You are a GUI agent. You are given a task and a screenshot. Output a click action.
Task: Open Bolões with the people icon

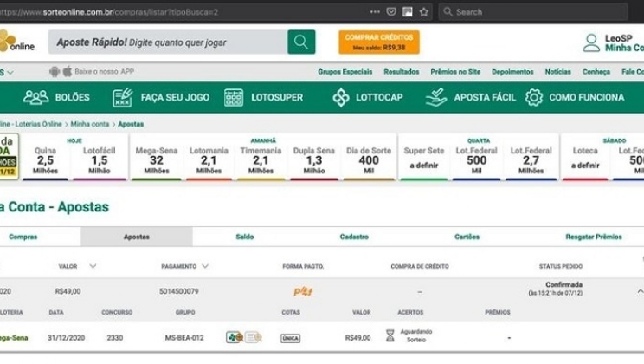pos(35,97)
